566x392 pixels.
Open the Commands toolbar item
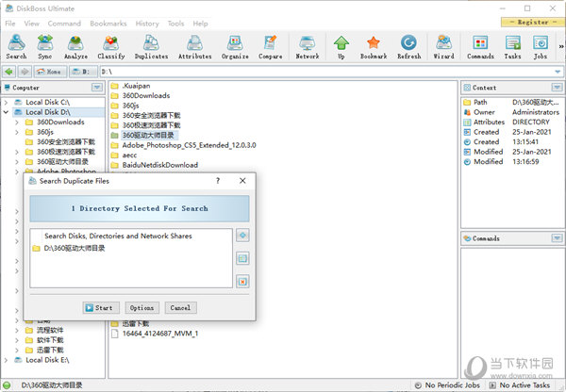(480, 47)
